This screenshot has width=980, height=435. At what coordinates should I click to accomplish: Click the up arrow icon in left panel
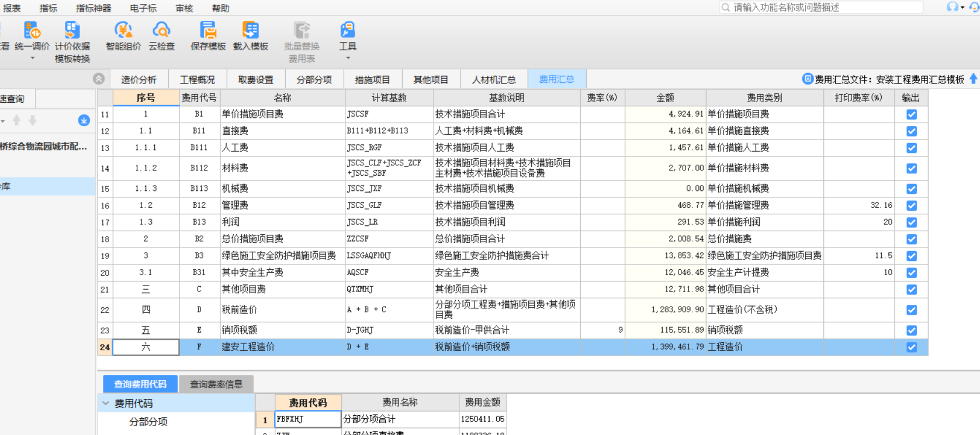pos(16,120)
